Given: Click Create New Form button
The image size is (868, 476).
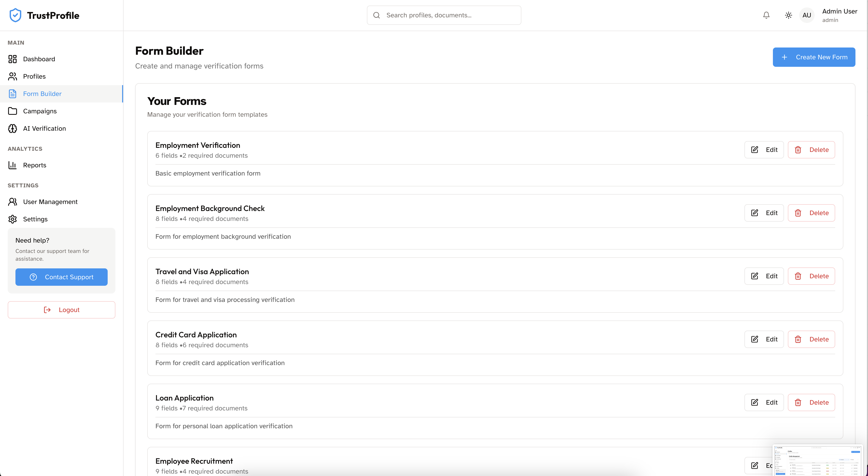Looking at the screenshot, I should point(814,57).
